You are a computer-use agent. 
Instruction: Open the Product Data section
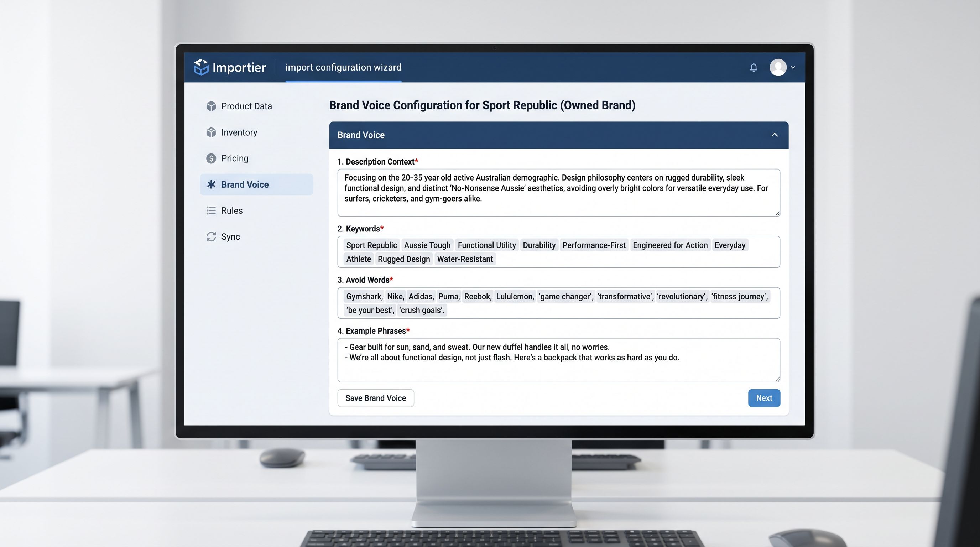point(256,106)
